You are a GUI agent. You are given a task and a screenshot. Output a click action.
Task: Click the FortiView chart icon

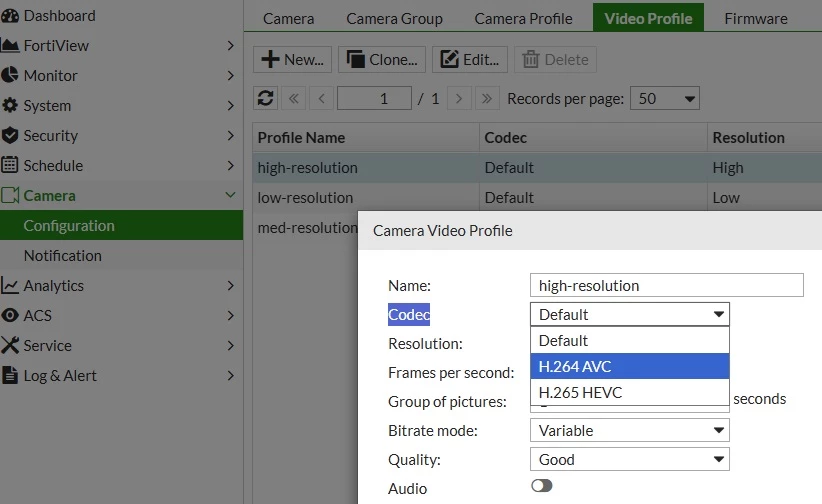point(9,46)
